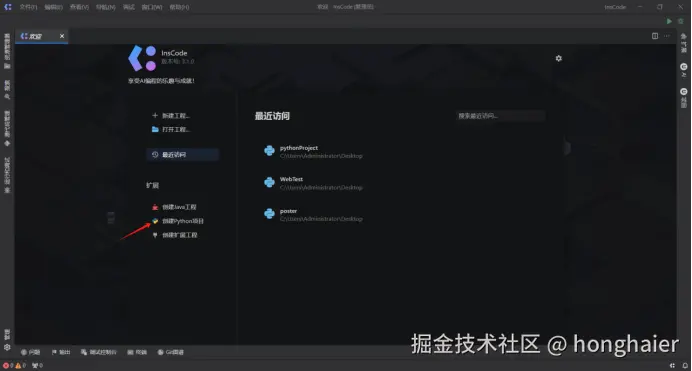
Task: Open the 文件(F) menu
Action: pos(28,7)
